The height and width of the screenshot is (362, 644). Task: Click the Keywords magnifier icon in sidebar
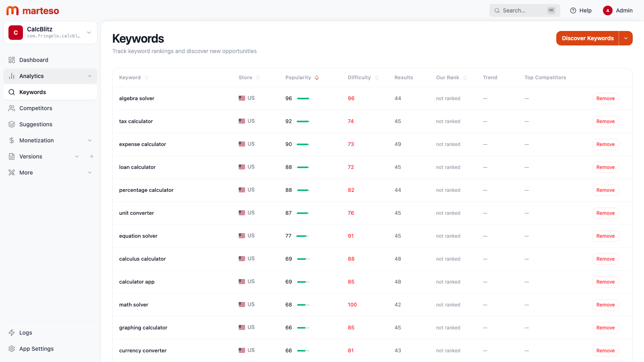(x=12, y=92)
